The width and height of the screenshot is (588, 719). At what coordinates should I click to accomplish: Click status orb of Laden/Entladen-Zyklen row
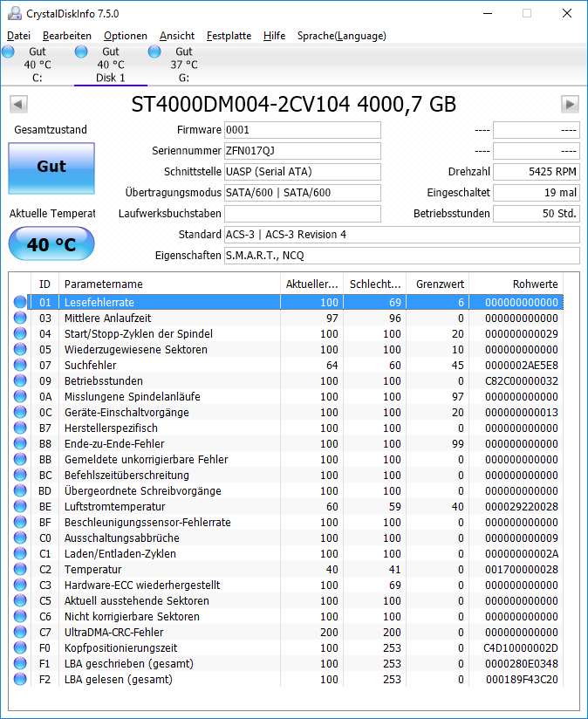point(20,553)
